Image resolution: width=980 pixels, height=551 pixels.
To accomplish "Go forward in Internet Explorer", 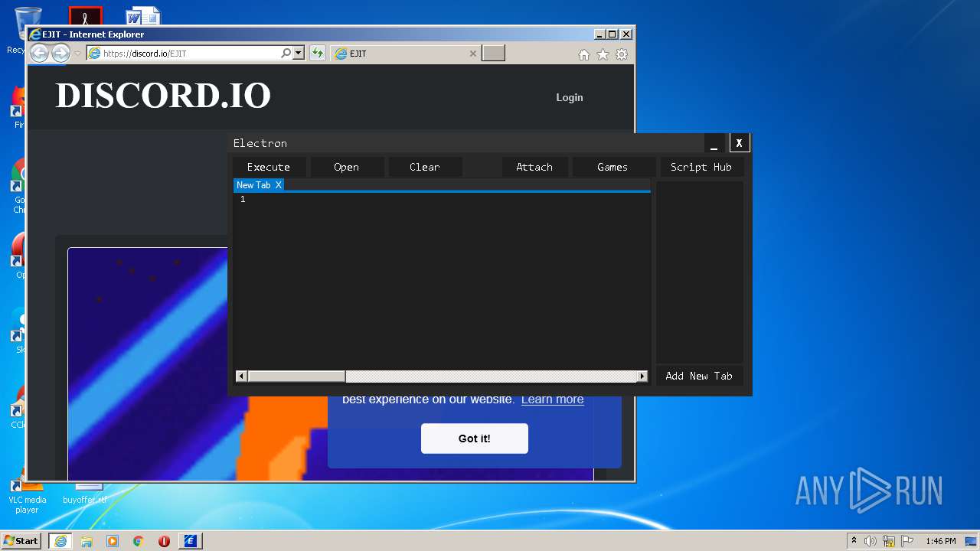I will (x=60, y=53).
